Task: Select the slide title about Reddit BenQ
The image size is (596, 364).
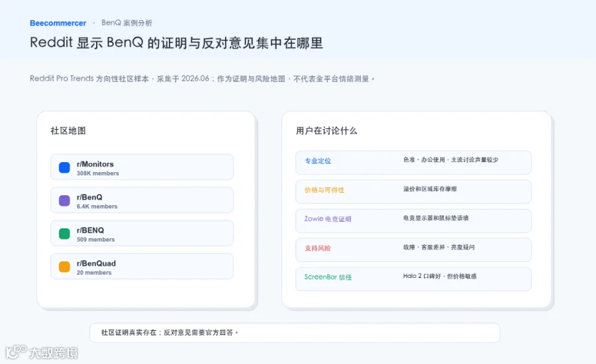Action: click(176, 42)
